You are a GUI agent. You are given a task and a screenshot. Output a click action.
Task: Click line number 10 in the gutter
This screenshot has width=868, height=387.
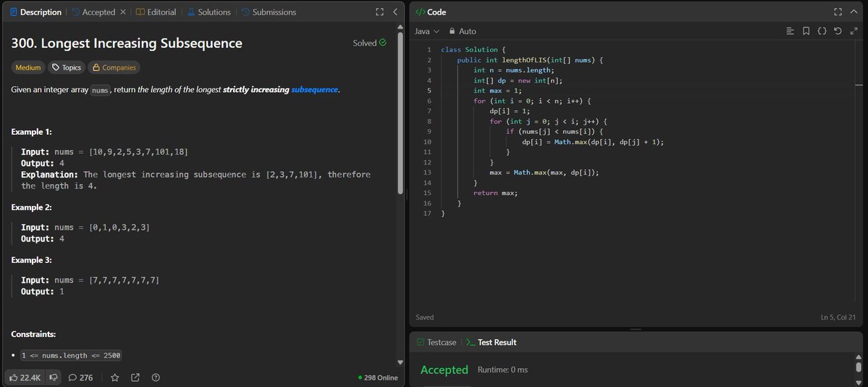(427, 142)
